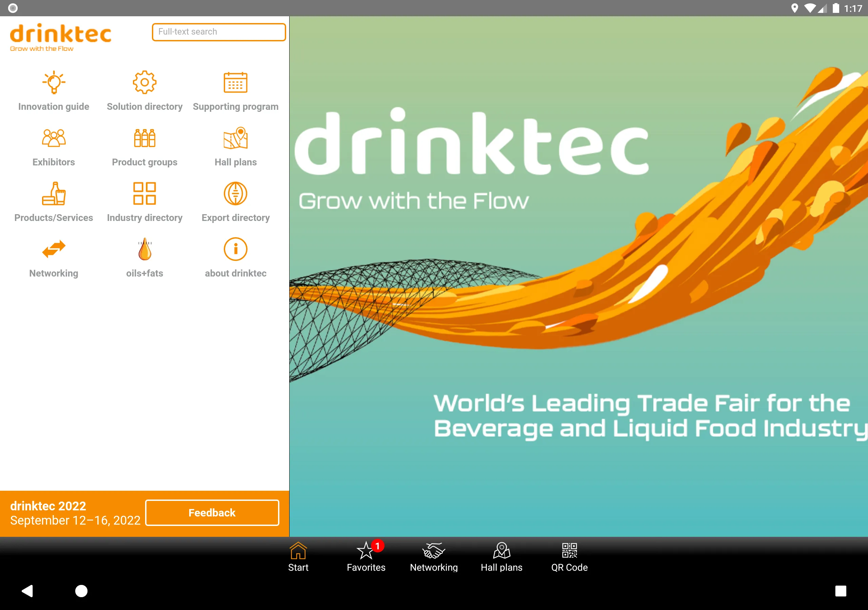The image size is (868, 610).
Task: Open the Exhibitors people icon
Action: (x=54, y=138)
